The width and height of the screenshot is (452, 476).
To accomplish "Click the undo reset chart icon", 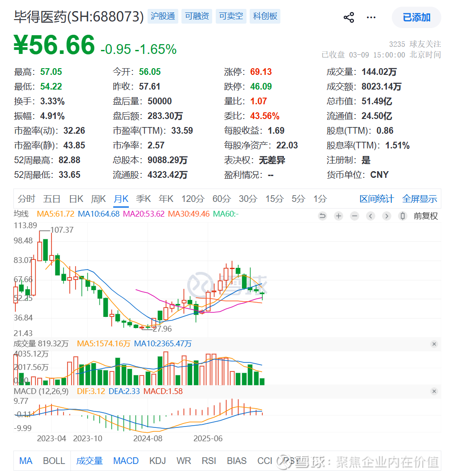I will 322,216.
